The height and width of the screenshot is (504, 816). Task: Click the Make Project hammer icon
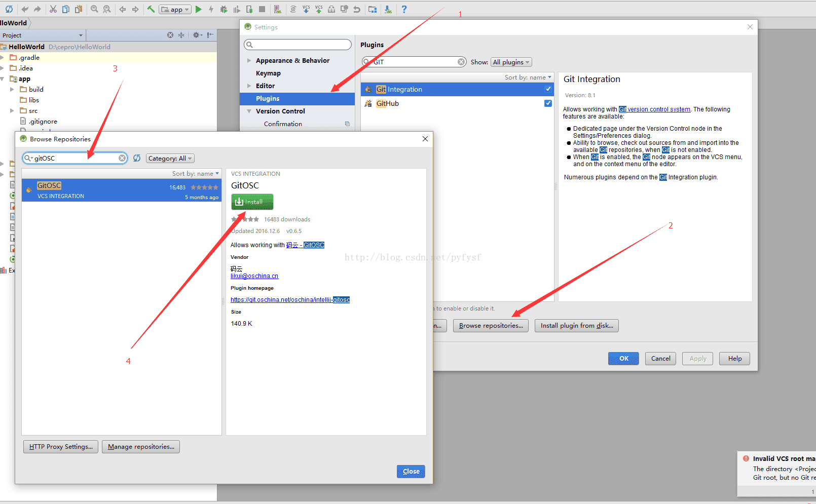tap(151, 9)
